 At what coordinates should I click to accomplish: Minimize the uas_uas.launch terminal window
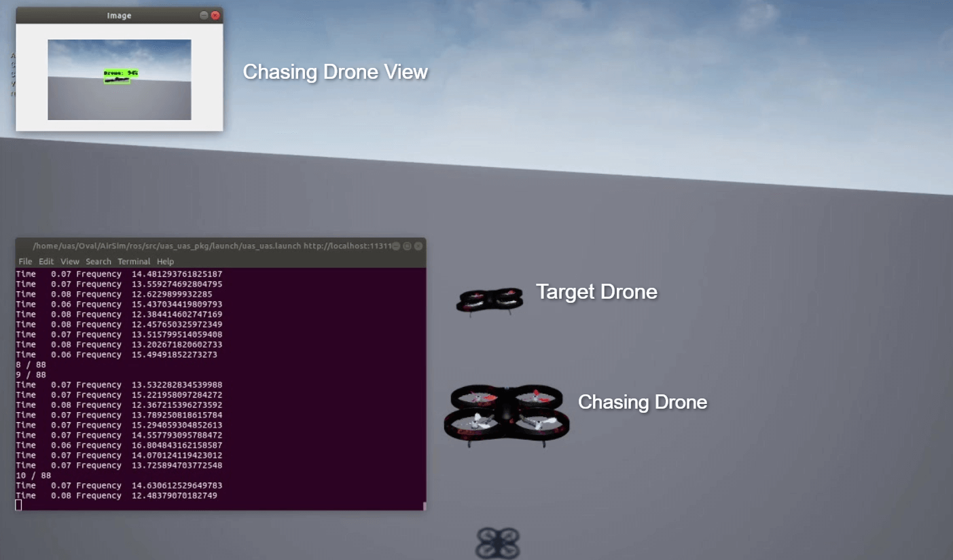tap(397, 246)
